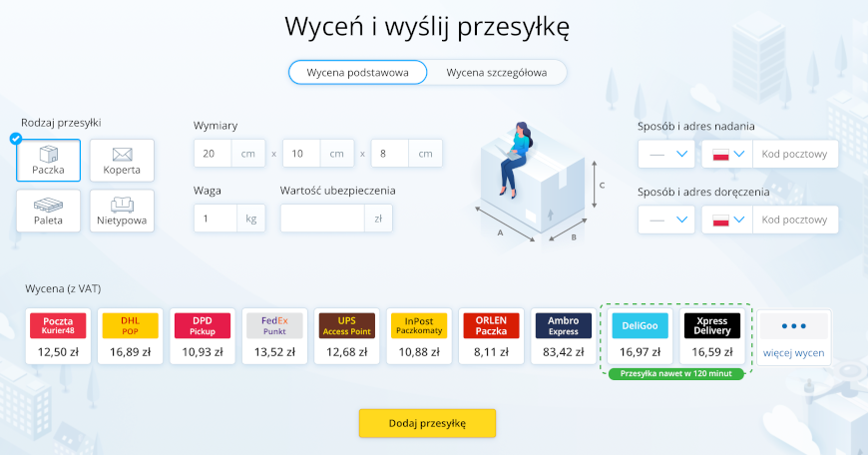
Task: Click the sending Kod pocztowy field
Action: click(795, 154)
